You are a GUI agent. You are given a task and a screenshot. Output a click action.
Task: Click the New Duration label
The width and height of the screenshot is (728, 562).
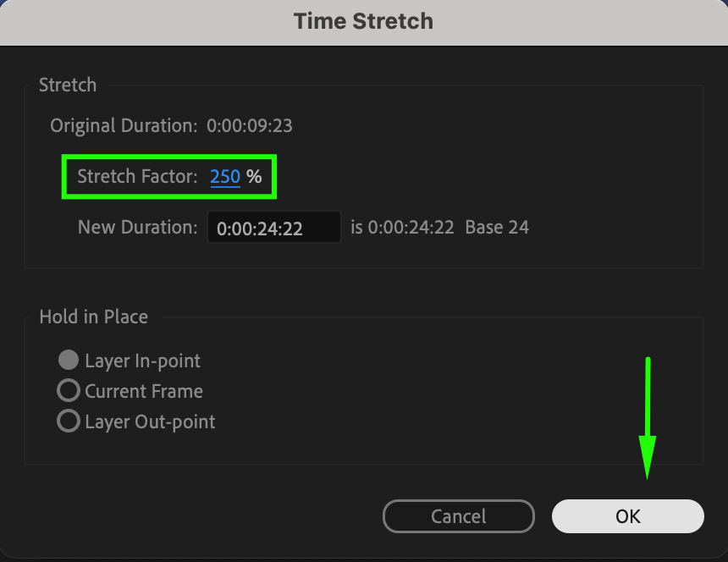[137, 227]
